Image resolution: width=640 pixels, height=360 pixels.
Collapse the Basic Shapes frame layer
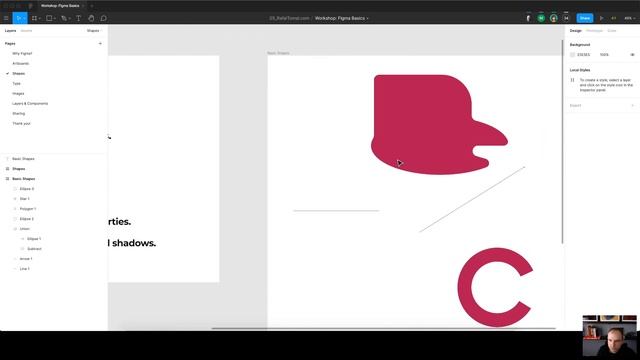point(7,179)
